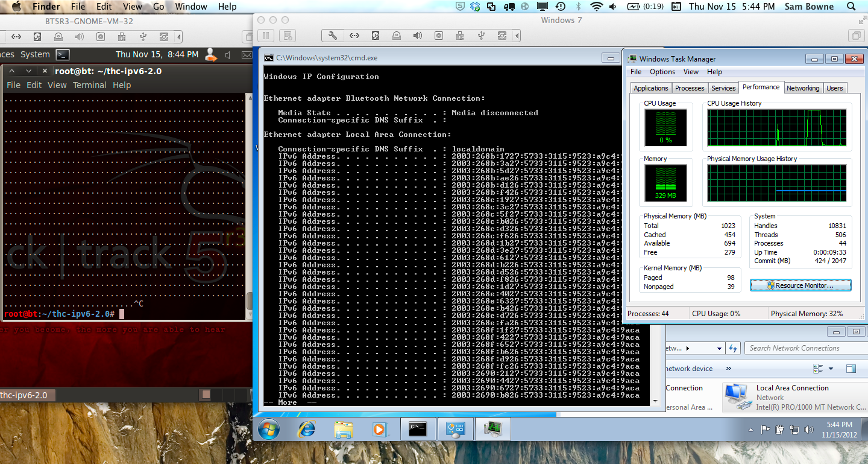Open Action Center flag in Windows tray
Viewport: 868px width, 464px height.
(x=766, y=430)
